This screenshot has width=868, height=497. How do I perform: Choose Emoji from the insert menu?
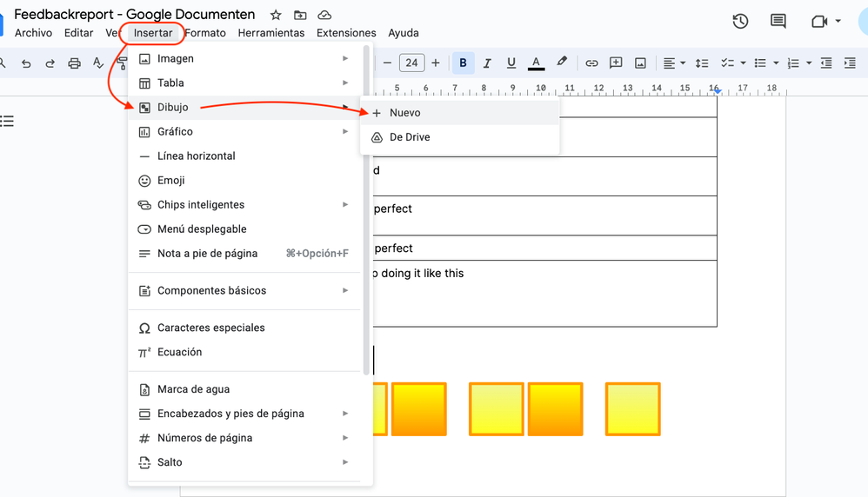pos(244,180)
